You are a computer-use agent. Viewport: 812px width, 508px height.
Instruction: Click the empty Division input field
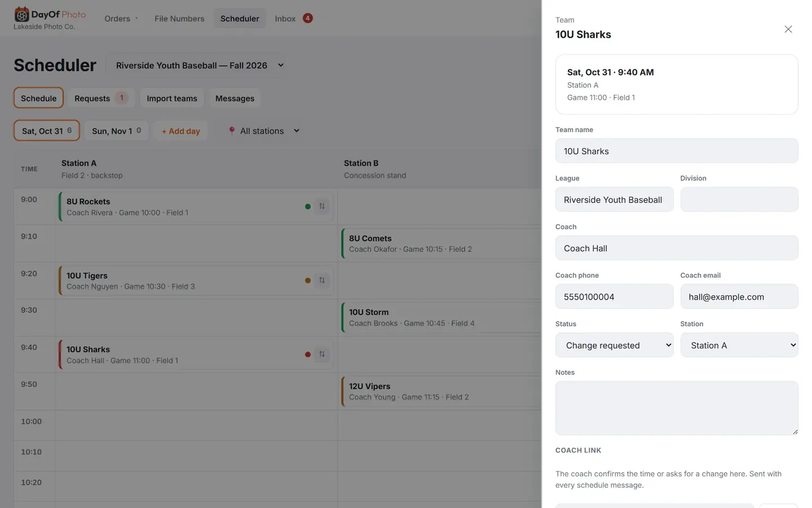point(739,199)
